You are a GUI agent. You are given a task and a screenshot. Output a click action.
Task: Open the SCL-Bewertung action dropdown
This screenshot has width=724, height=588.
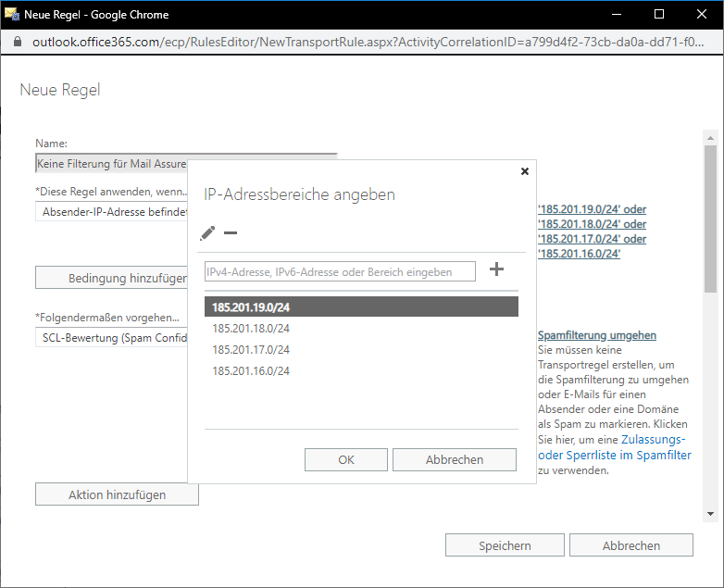111,338
